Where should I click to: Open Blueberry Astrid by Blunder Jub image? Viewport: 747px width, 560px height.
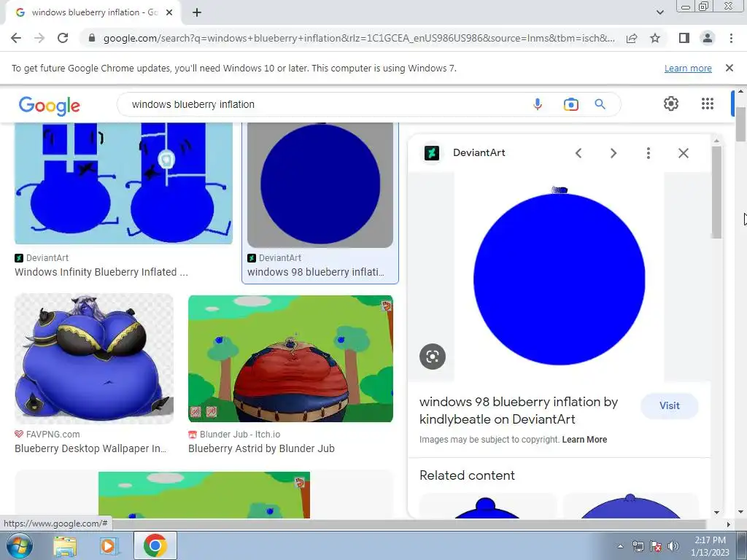click(290, 359)
